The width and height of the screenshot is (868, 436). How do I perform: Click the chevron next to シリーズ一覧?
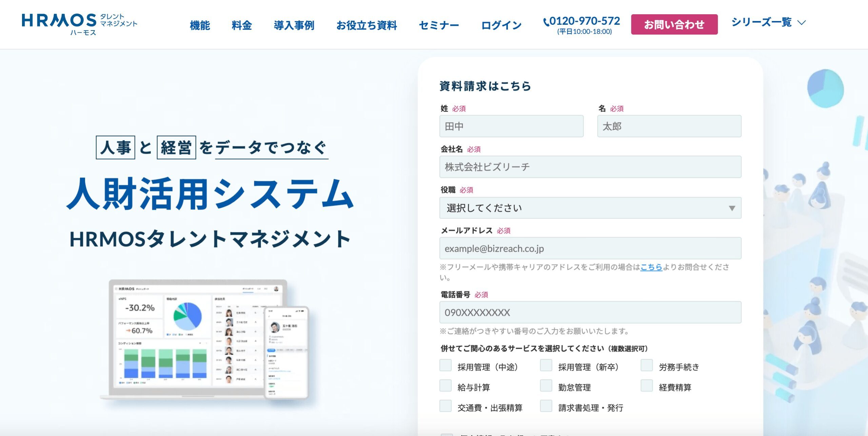point(802,23)
